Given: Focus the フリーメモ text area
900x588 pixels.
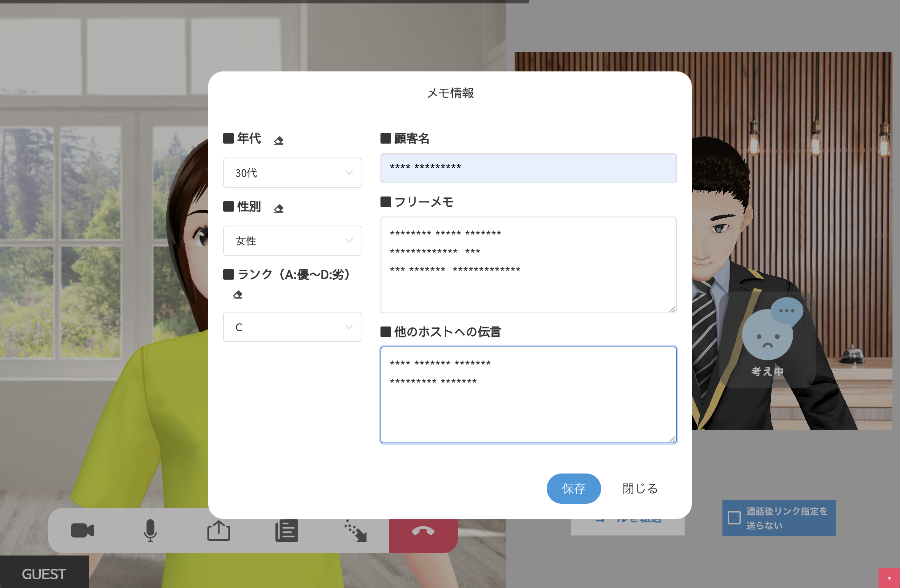Looking at the screenshot, I should tap(528, 287).
